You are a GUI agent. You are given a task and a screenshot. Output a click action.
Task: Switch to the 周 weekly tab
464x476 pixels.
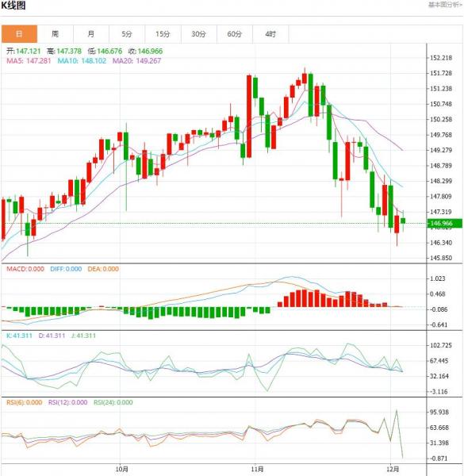[55, 33]
